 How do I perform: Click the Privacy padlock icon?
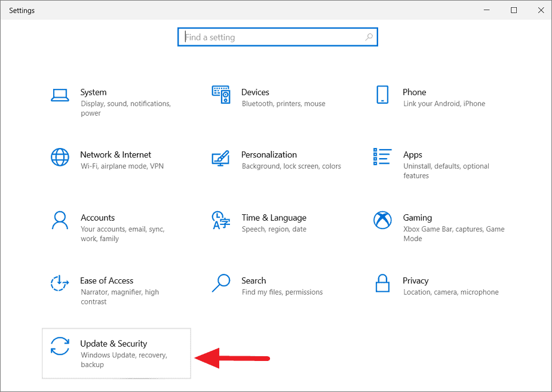click(382, 283)
